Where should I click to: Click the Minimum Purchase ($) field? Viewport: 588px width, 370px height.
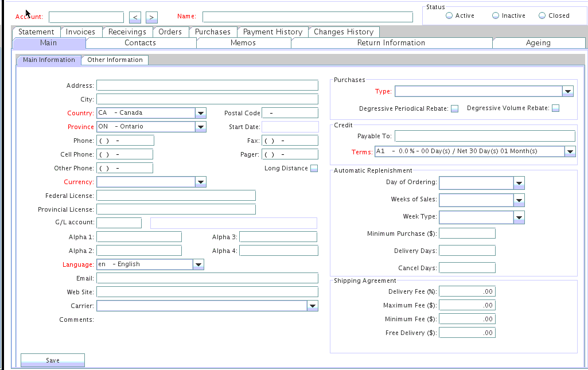(467, 233)
